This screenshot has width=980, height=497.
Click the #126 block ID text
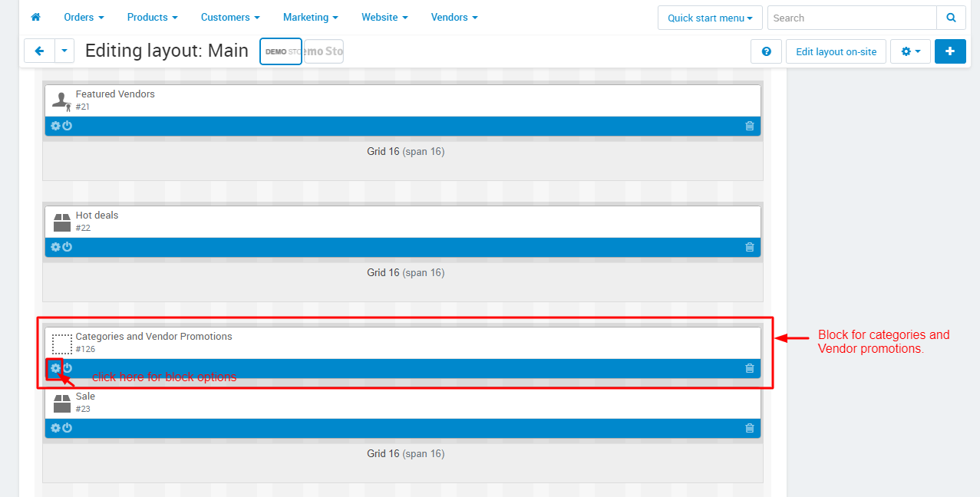tap(85, 349)
